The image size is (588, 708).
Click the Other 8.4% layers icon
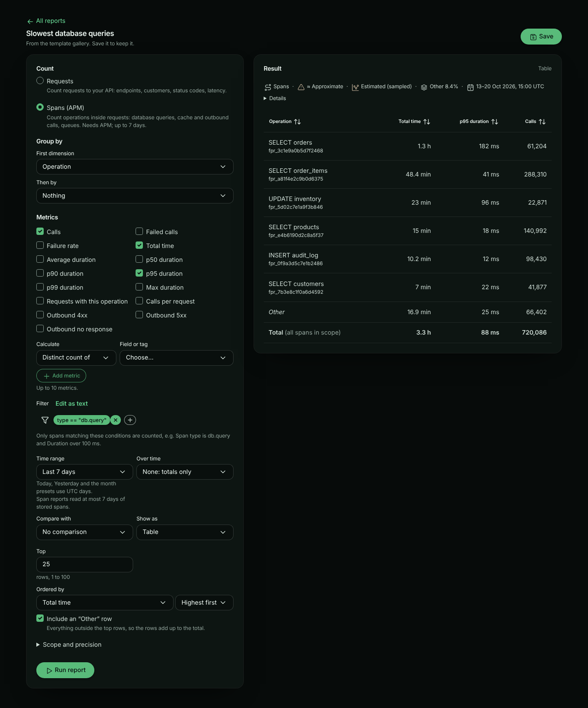424,87
